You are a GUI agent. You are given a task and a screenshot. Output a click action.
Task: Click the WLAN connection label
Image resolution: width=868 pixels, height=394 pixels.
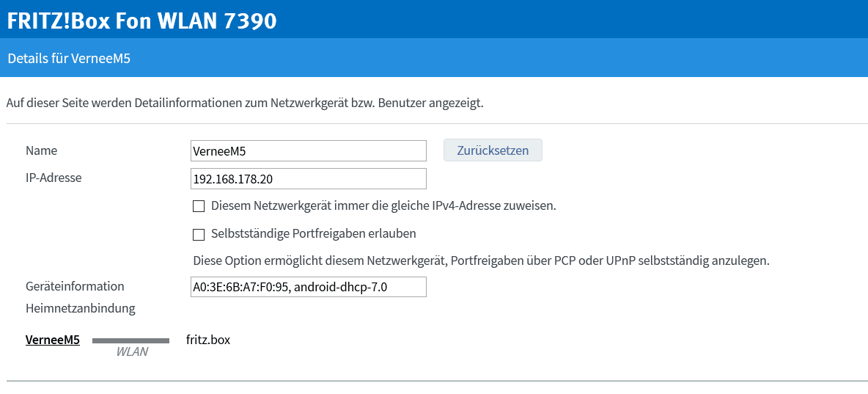coord(132,352)
